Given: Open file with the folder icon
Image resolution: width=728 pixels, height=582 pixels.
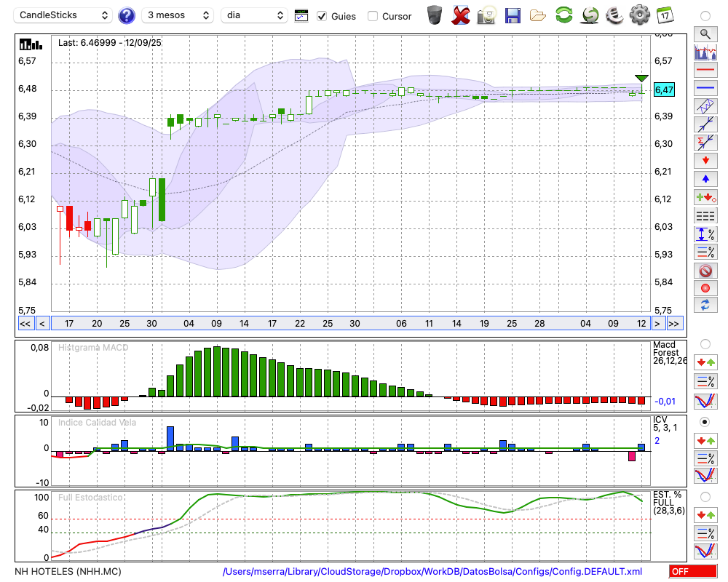Looking at the screenshot, I should point(538,16).
